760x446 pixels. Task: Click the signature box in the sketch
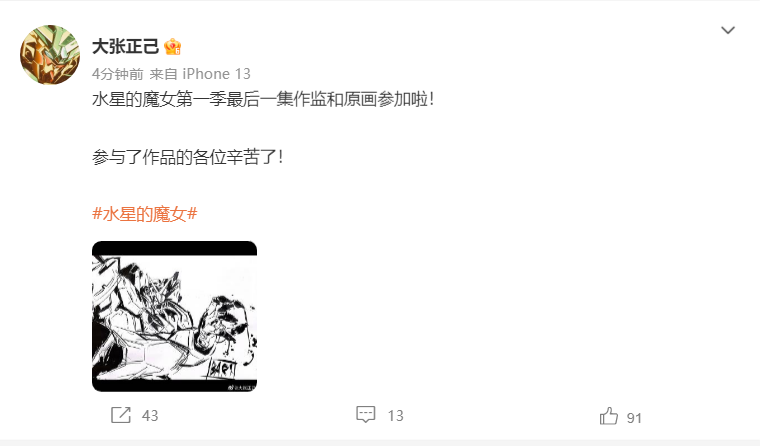222,369
